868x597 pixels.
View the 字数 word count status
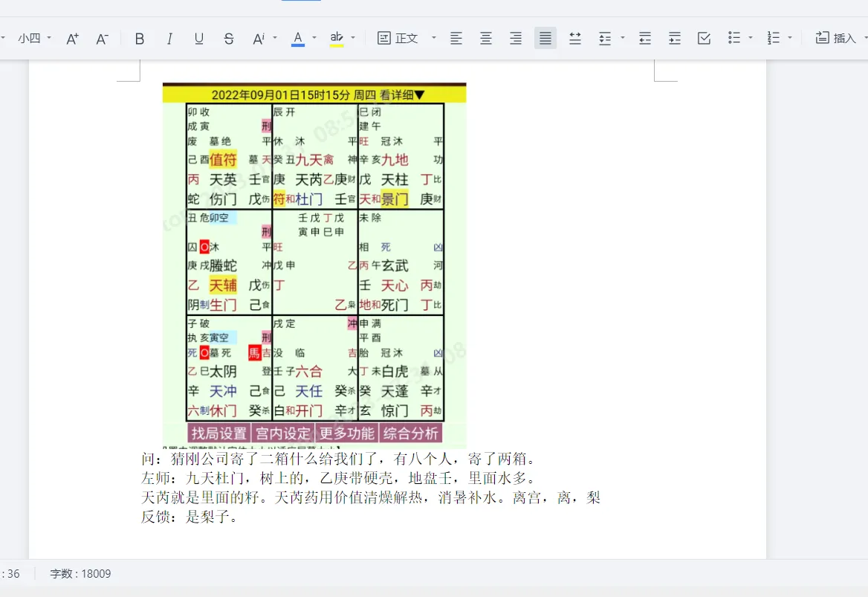[x=80, y=574]
